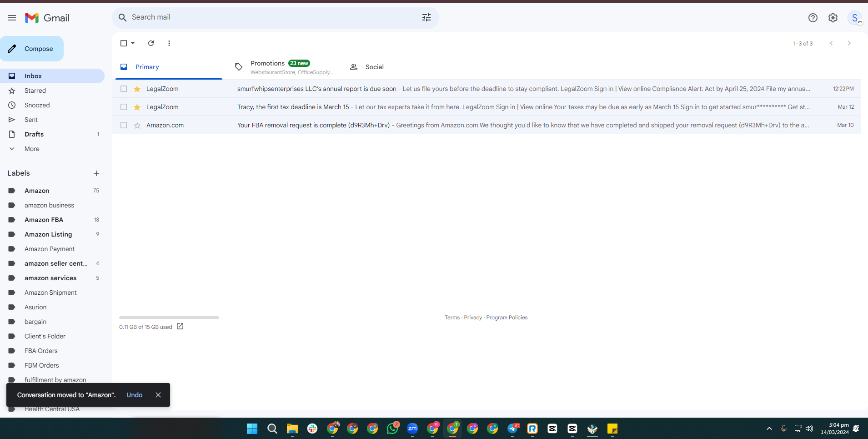Open Telegram from the taskbar
The image size is (868, 439).
click(513, 429)
